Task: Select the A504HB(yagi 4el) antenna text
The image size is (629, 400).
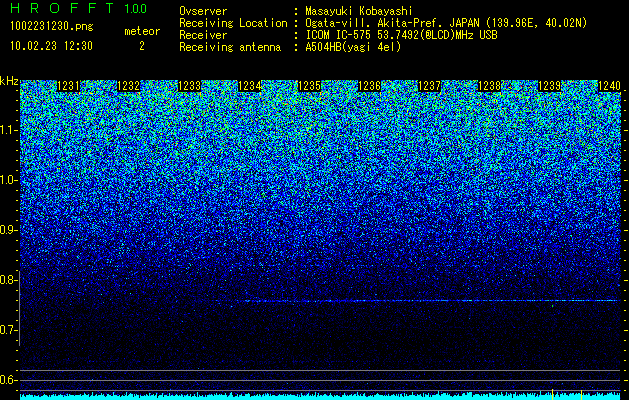Action: pos(353,47)
